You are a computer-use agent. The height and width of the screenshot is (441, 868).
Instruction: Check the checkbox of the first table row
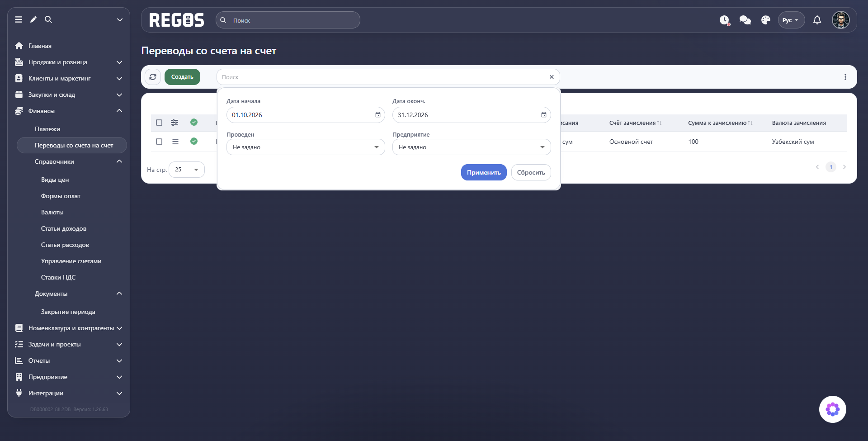[x=159, y=142]
